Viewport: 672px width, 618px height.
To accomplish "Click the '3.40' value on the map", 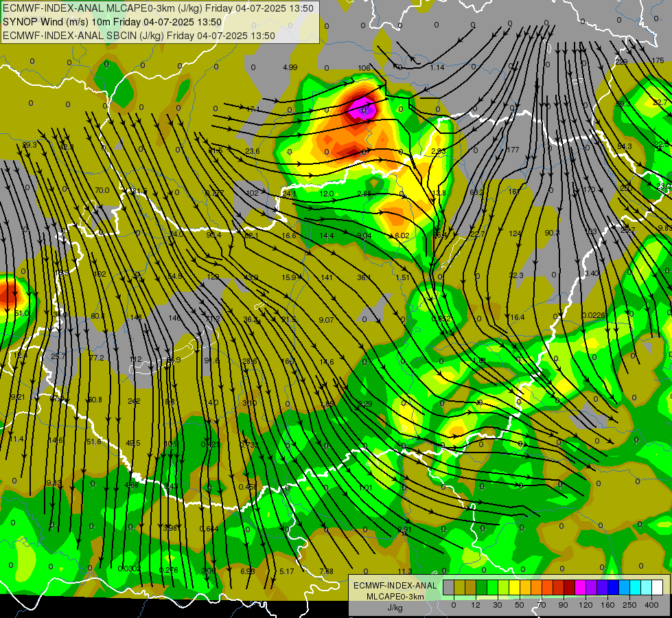I will click(x=592, y=273).
